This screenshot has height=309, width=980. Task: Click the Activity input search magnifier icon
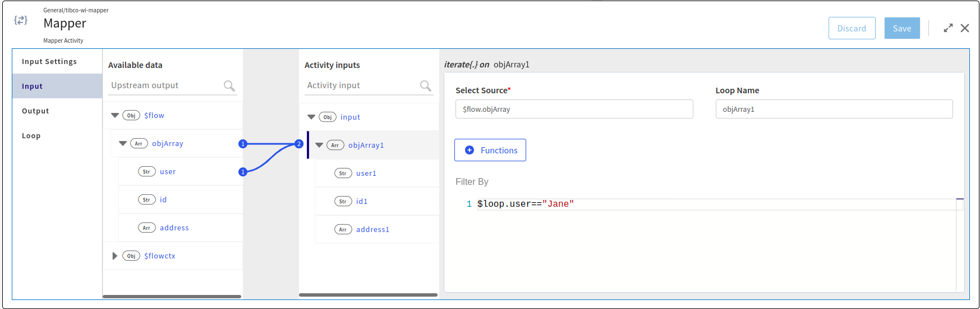pos(426,85)
